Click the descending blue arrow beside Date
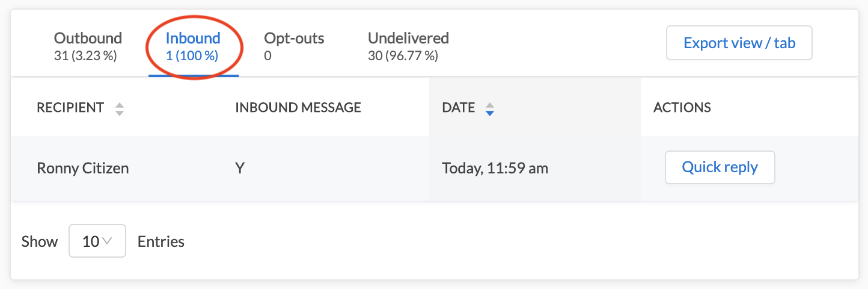Screen dimensions: 868x289 click(x=490, y=113)
